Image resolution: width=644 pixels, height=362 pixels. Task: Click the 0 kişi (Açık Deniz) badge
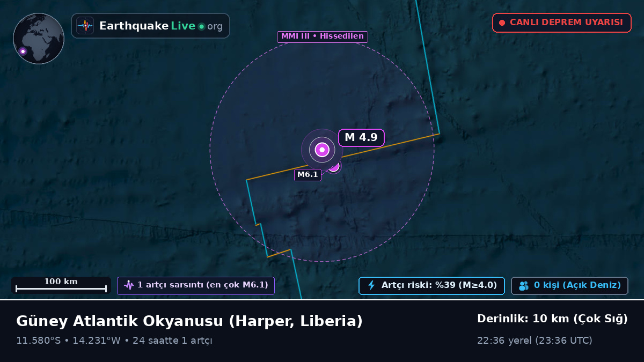569,285
